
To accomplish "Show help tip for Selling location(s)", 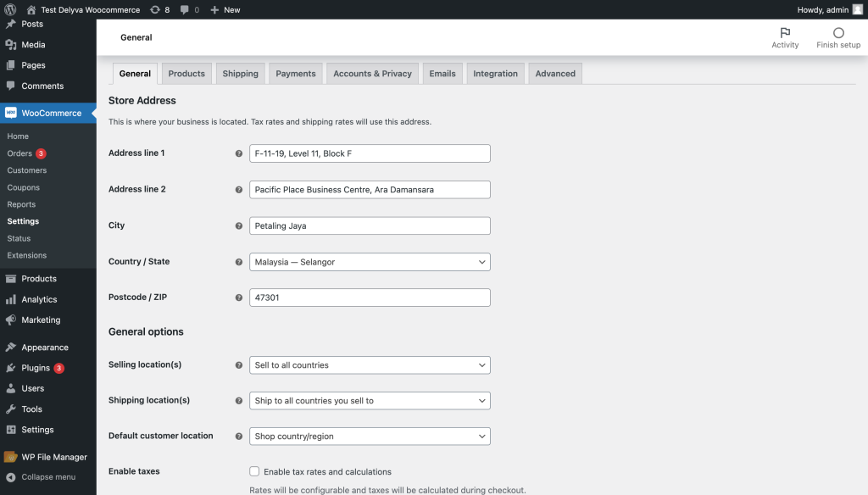I will tap(238, 364).
